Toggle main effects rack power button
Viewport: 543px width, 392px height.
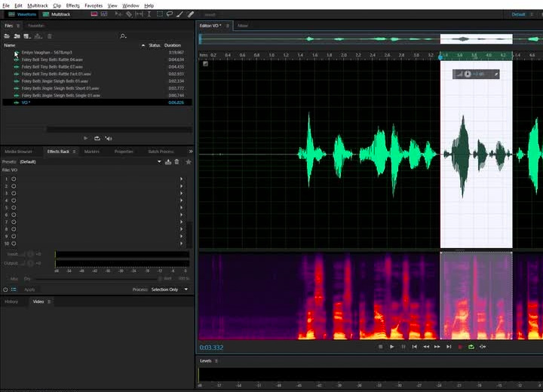point(6,289)
